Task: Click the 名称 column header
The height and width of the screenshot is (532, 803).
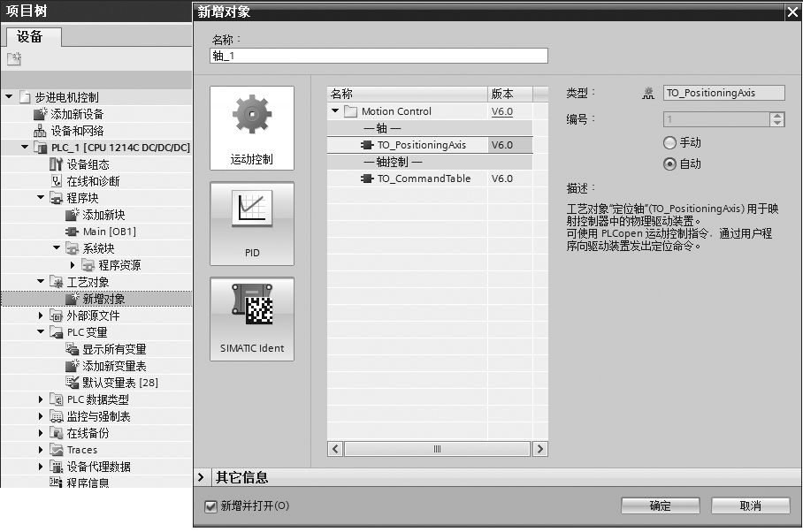Action: click(x=407, y=94)
